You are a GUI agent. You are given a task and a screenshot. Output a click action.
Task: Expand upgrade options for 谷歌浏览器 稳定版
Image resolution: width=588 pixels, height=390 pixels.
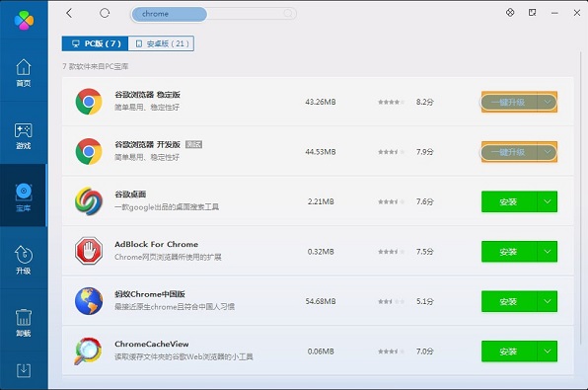click(548, 102)
